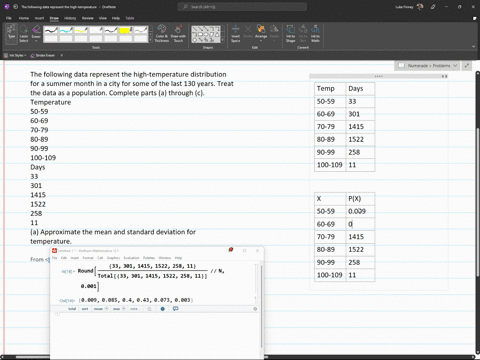The width and height of the screenshot is (480, 360).
Task: Pick the blue pen in pen gallery
Action: pos(66,30)
